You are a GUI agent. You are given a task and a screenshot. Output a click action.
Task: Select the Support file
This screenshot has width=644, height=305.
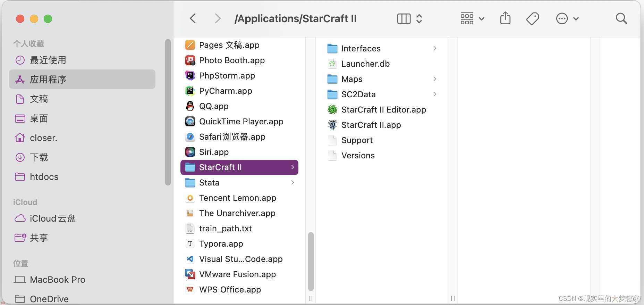click(382, 140)
